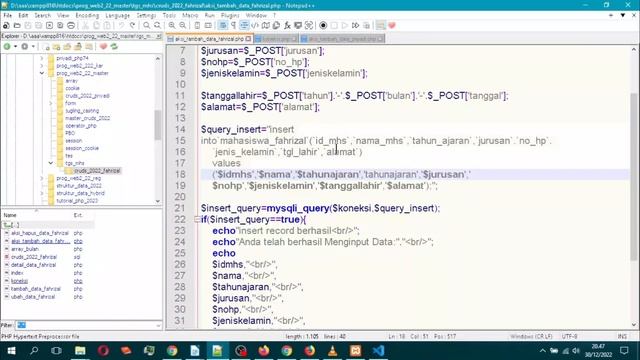Collapse the prog_web2_22_master folder
Viewport: 640px width, 360px height.
coord(42,73)
